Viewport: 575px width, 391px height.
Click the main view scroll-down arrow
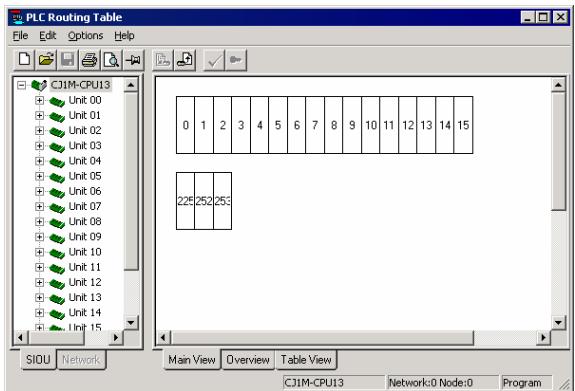click(x=558, y=323)
